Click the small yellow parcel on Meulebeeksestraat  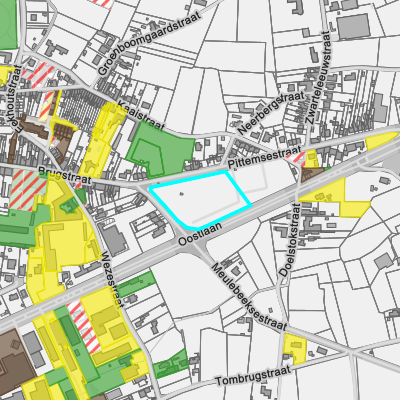click(295, 348)
